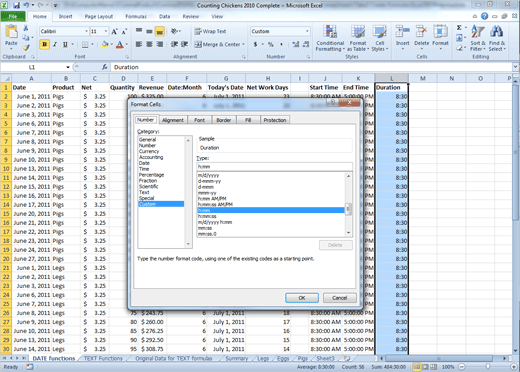
Task: Open the Merge & Center dropdown arrow
Action: pos(244,44)
